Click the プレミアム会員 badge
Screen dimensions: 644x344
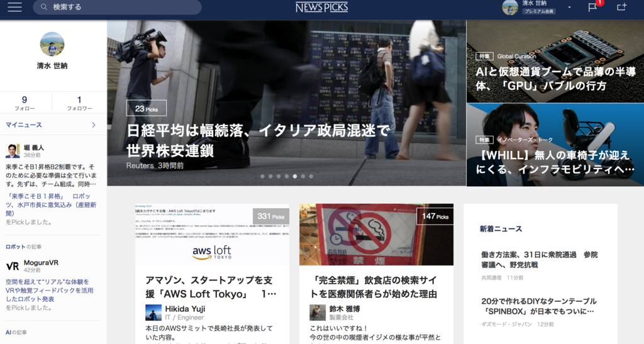pyautogui.click(x=539, y=11)
